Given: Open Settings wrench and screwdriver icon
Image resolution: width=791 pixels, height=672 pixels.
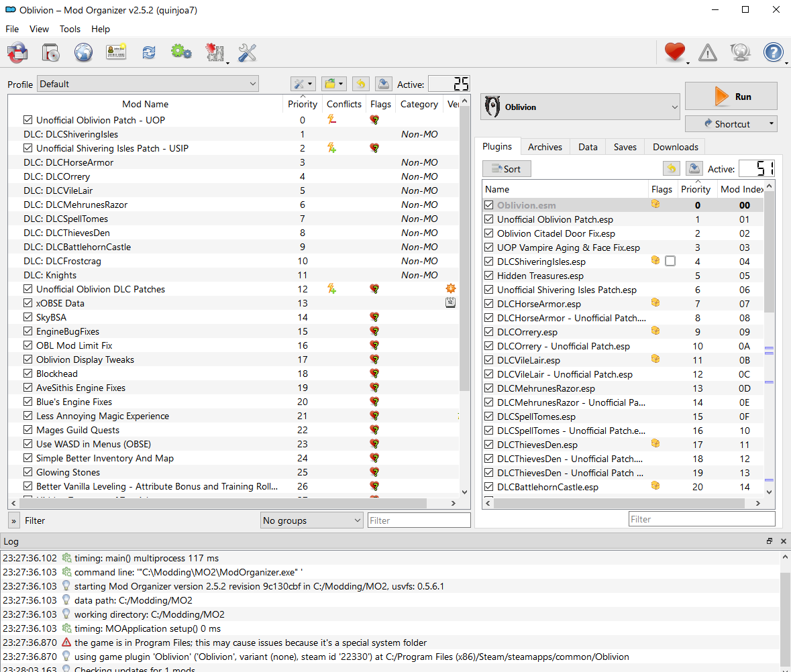Looking at the screenshot, I should point(247,52).
